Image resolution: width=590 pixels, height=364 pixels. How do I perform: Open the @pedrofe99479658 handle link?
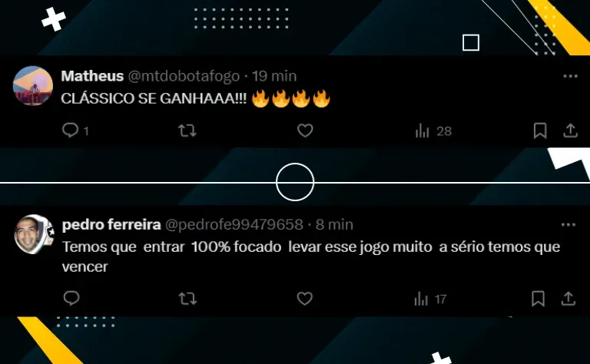click(234, 224)
